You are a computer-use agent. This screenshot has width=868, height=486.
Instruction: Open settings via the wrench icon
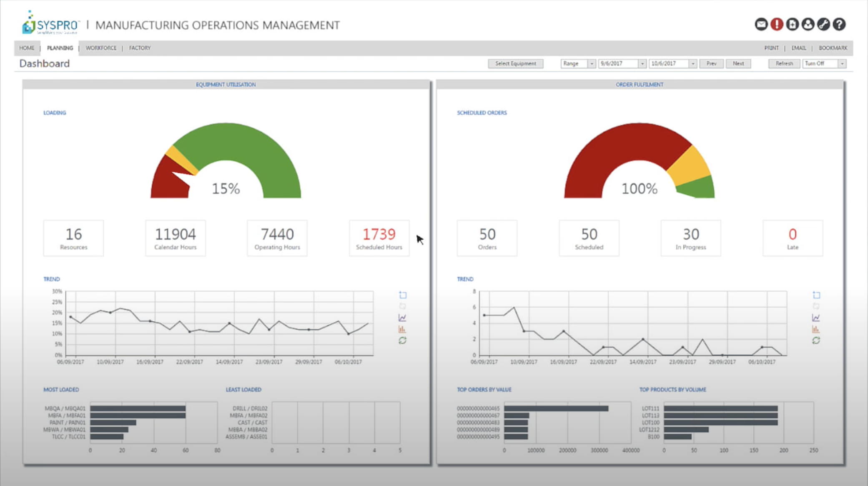[824, 24]
